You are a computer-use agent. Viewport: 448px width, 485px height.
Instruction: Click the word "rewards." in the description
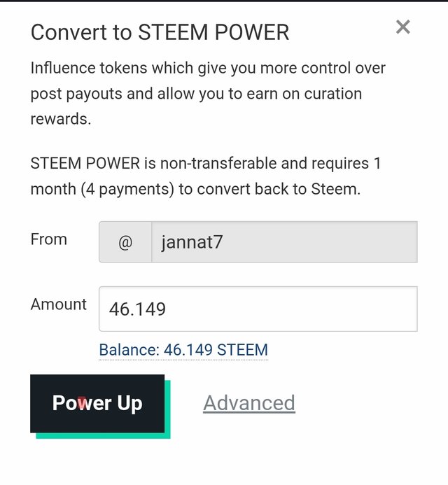61,119
